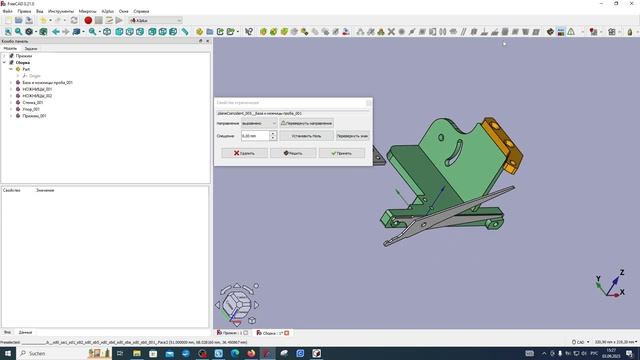Click the A2plus add part icon

263,31
